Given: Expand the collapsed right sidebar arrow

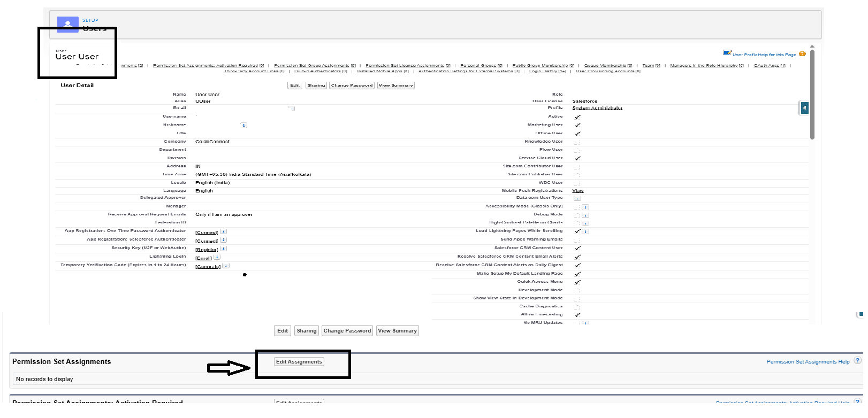Looking at the screenshot, I should [x=804, y=108].
